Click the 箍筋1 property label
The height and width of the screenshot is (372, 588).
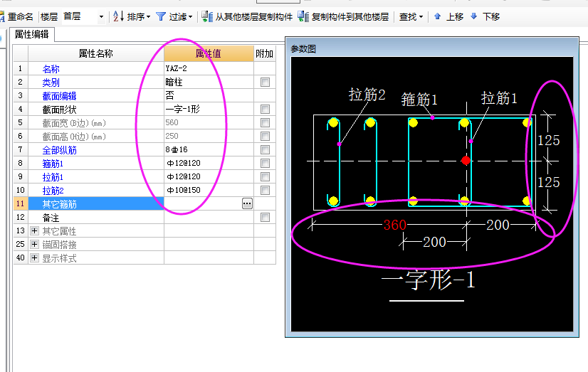click(x=53, y=164)
